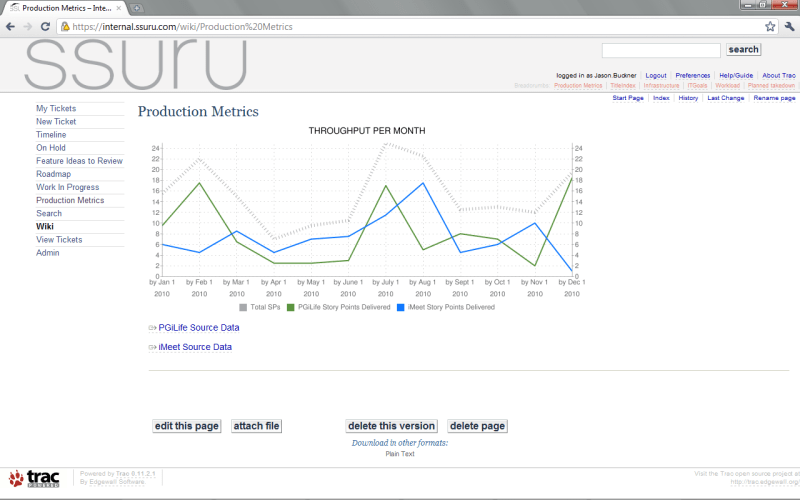Log out via the Logout link

[656, 76]
